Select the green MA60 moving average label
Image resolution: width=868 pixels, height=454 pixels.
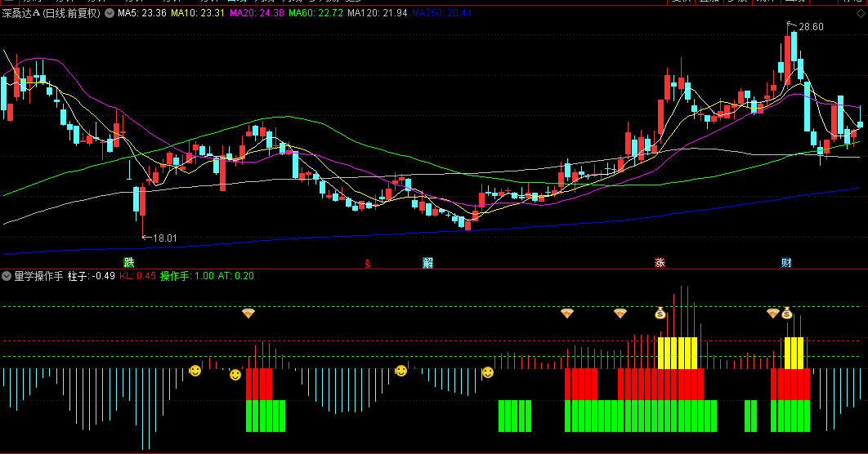[315, 13]
